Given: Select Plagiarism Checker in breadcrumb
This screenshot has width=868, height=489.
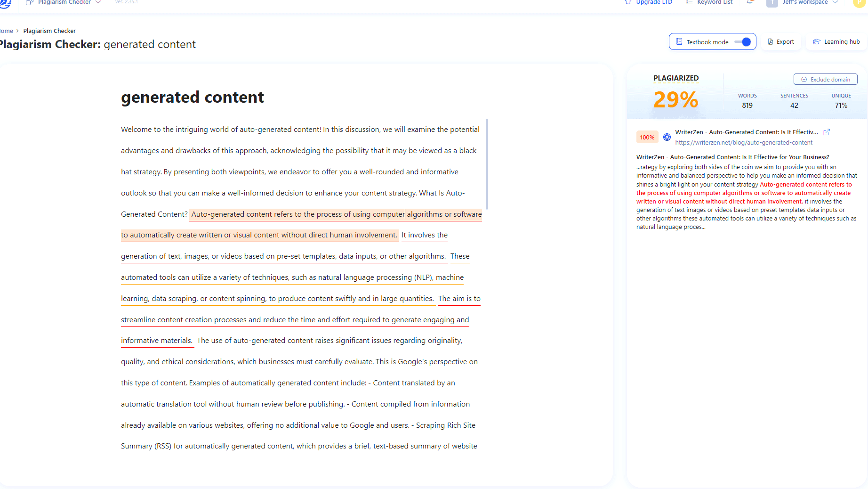Looking at the screenshot, I should [x=49, y=31].
